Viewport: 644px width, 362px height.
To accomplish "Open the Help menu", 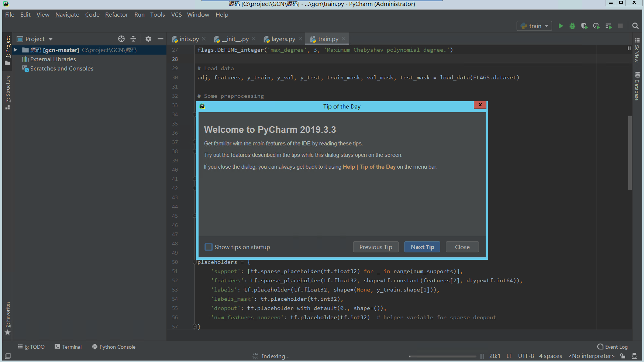I will point(222,15).
